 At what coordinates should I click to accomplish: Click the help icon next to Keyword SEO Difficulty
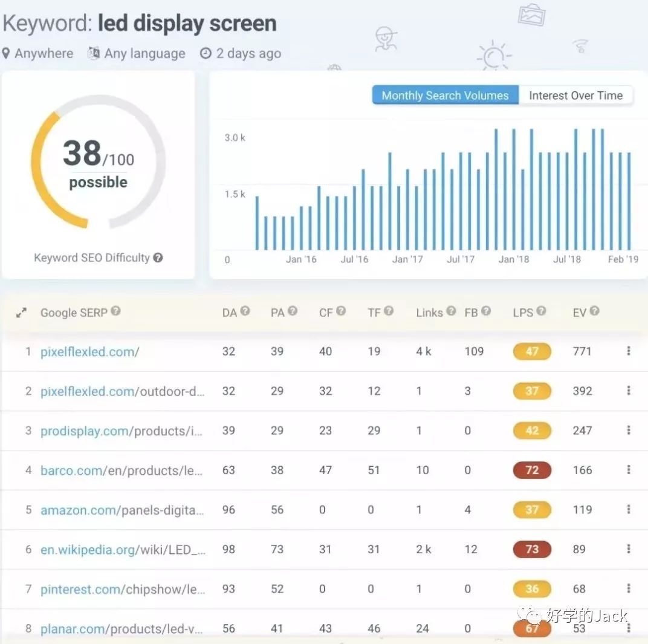158,258
